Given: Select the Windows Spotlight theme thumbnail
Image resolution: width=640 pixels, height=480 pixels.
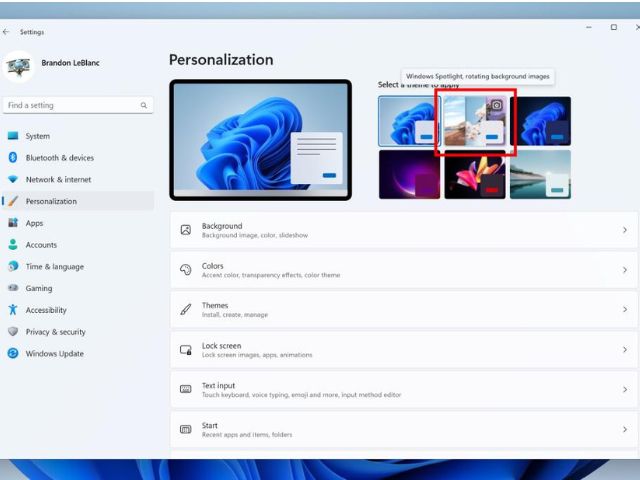Looking at the screenshot, I should tap(474, 122).
